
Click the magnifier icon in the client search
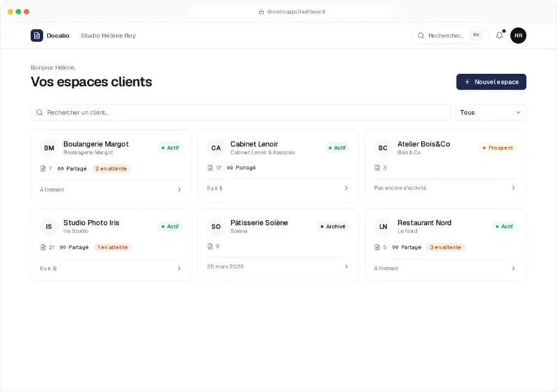(40, 112)
